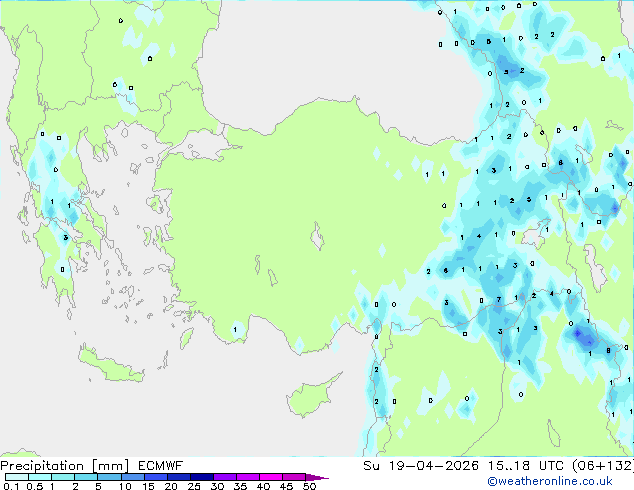Pick the 40–45 mm magenta legend swatch

271,477
